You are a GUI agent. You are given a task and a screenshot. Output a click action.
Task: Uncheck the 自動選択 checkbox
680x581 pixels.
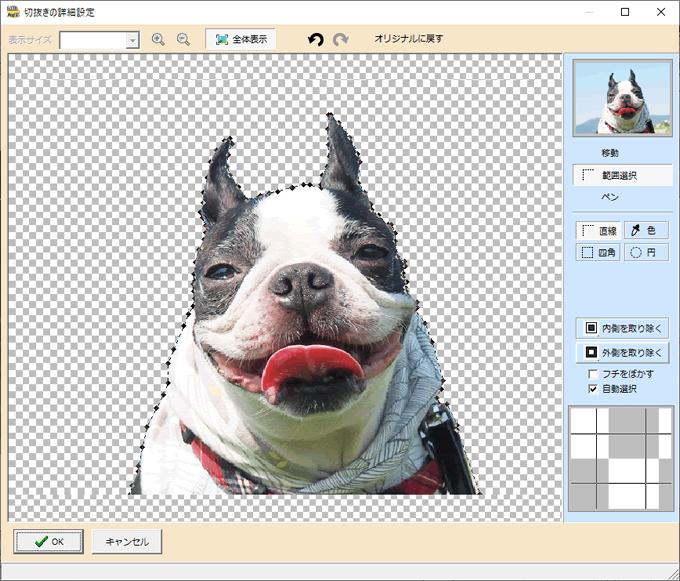[594, 388]
